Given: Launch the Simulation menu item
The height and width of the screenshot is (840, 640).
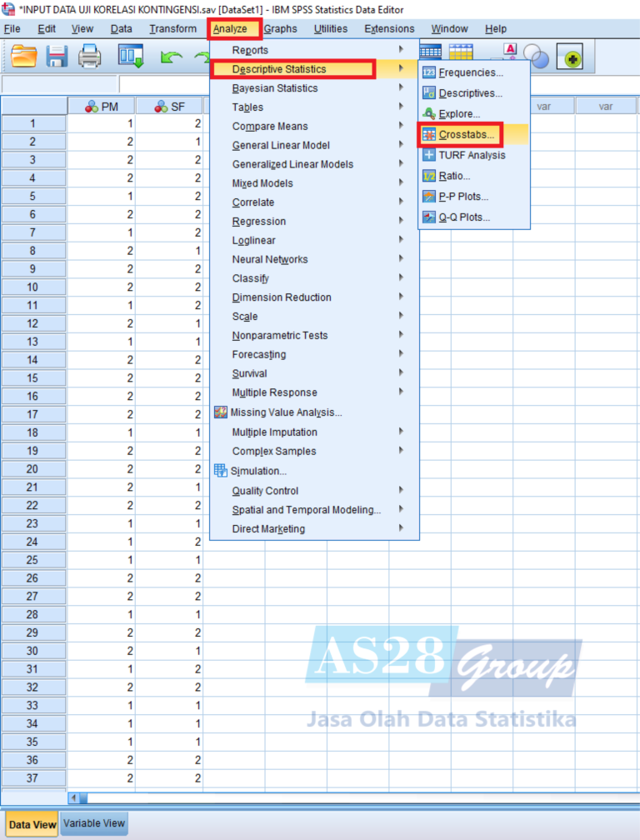Looking at the screenshot, I should (258, 471).
